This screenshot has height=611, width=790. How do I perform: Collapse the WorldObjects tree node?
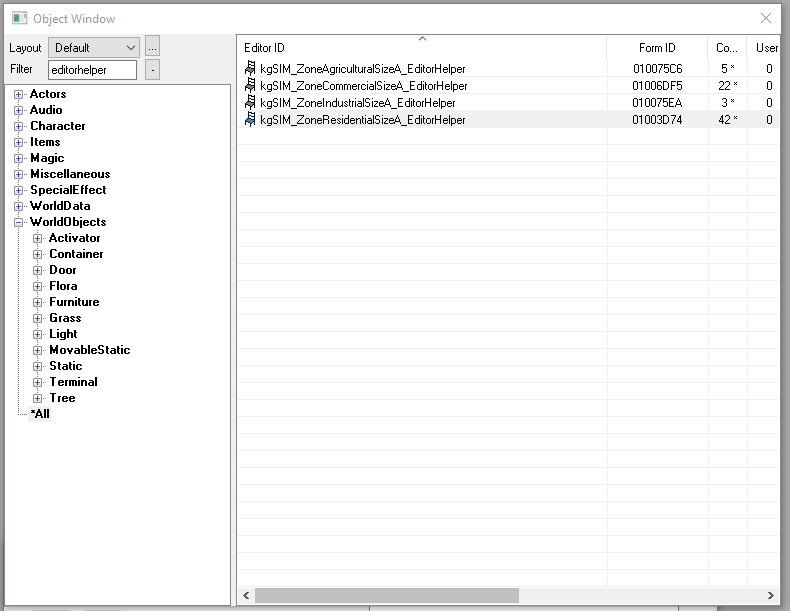tap(19, 223)
